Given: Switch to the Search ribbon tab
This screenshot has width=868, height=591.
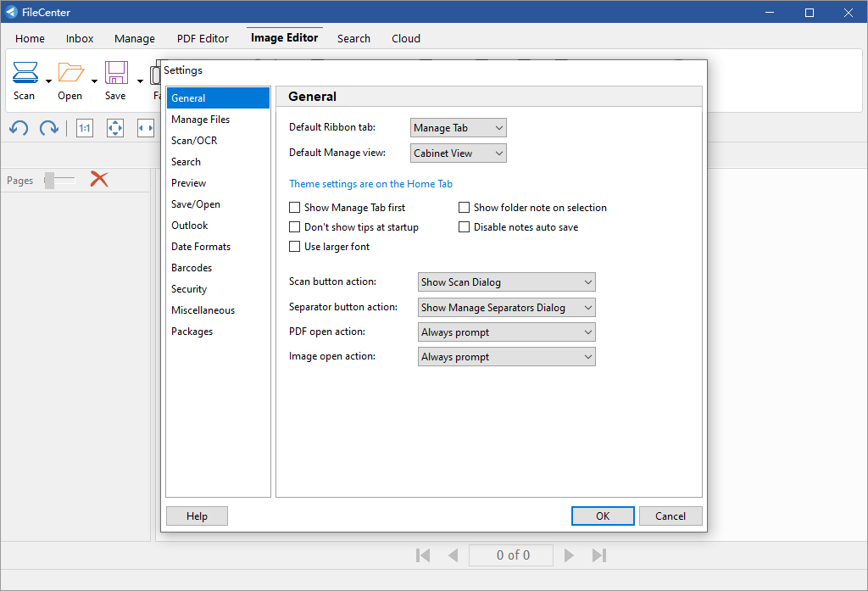Looking at the screenshot, I should pos(353,39).
